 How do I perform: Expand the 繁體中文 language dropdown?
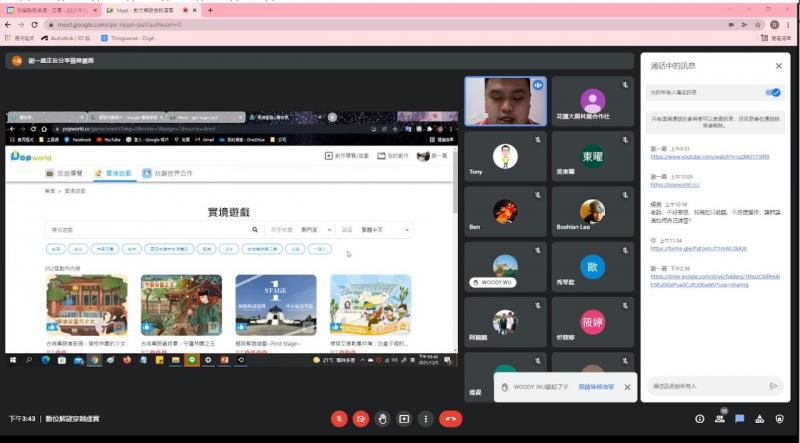[385, 230]
